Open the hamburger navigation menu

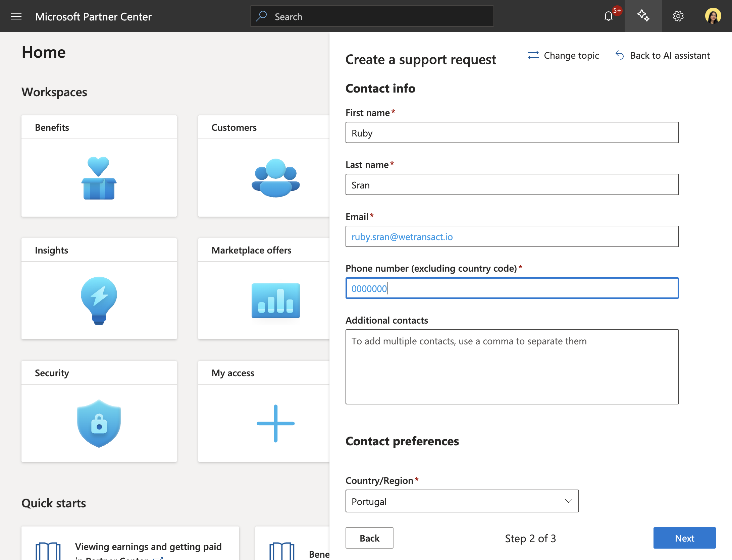tap(16, 16)
